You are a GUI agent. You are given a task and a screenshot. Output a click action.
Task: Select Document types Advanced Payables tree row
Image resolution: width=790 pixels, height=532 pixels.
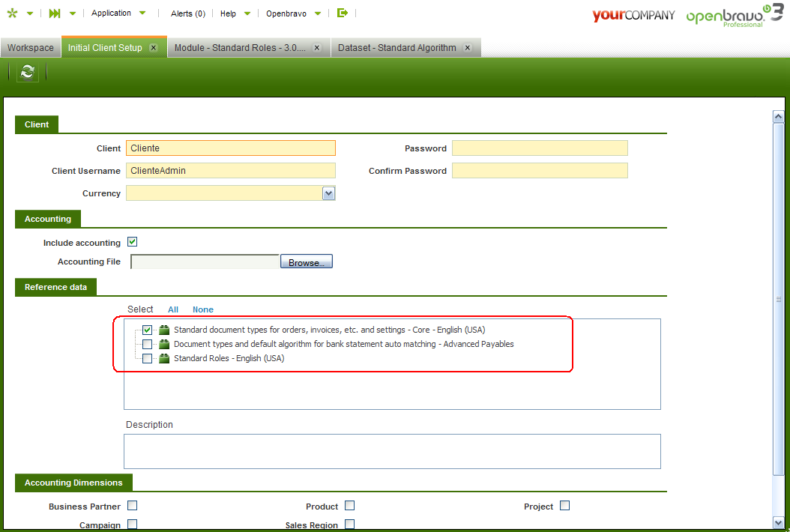343,344
